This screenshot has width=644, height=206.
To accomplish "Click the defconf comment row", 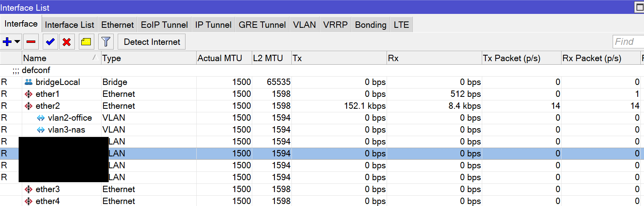I will coord(322,70).
